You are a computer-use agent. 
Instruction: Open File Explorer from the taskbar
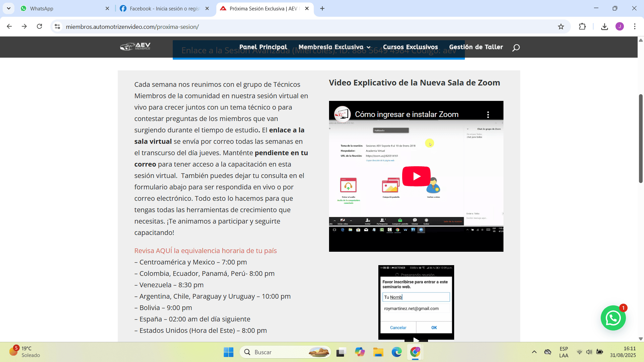(x=378, y=352)
